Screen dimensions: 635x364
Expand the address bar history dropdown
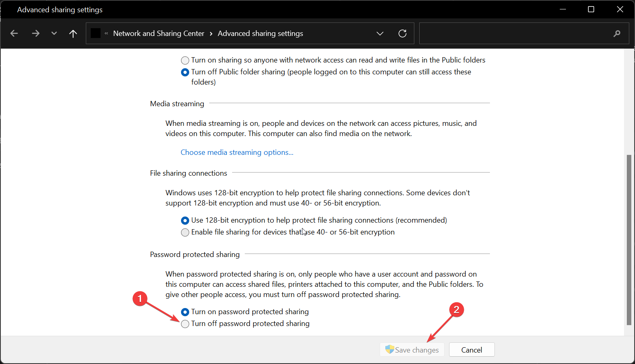coord(380,33)
